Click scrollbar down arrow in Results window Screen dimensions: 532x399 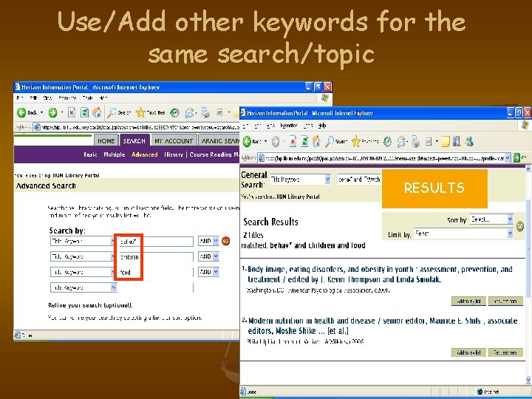tap(528, 379)
